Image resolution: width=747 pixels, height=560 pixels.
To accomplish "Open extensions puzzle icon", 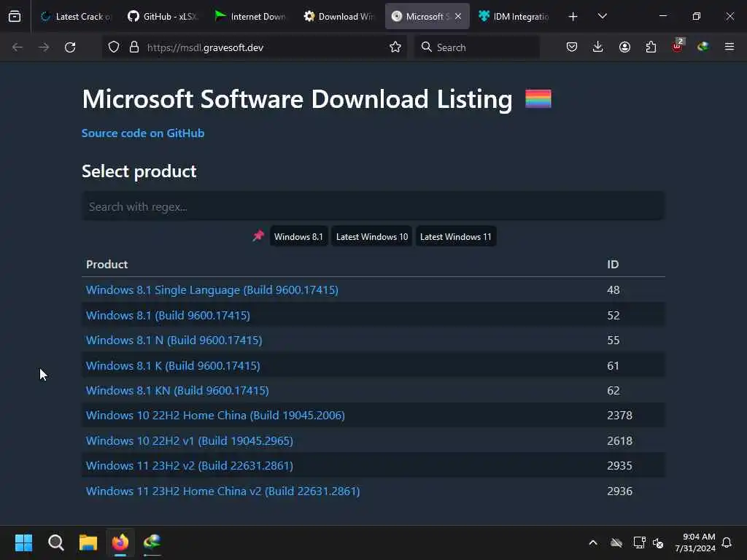I will pos(651,47).
